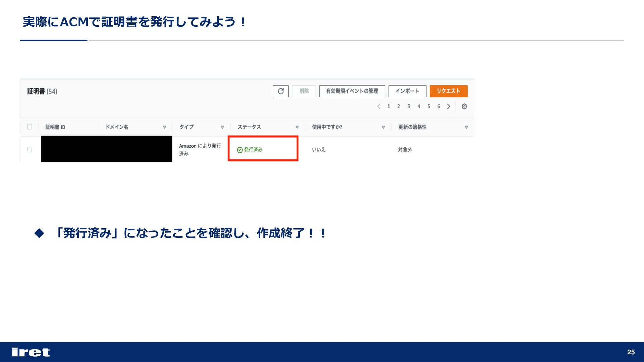Click the 証明書 (54) heading
This screenshot has height=362, width=644.
click(42, 91)
